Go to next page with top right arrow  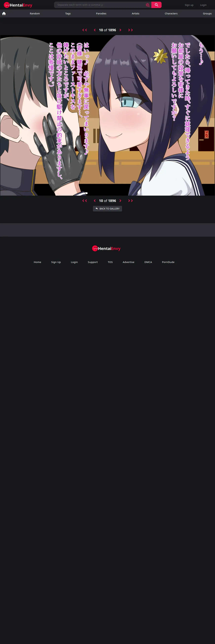click(120, 30)
